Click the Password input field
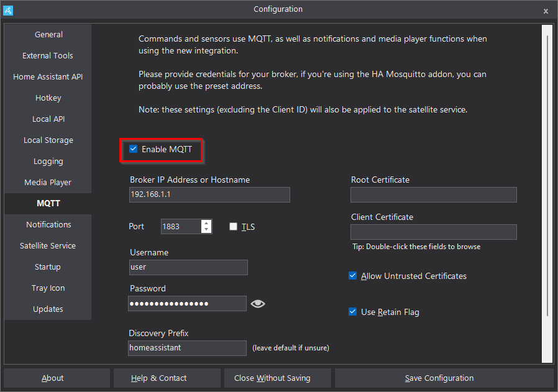 pyautogui.click(x=187, y=303)
